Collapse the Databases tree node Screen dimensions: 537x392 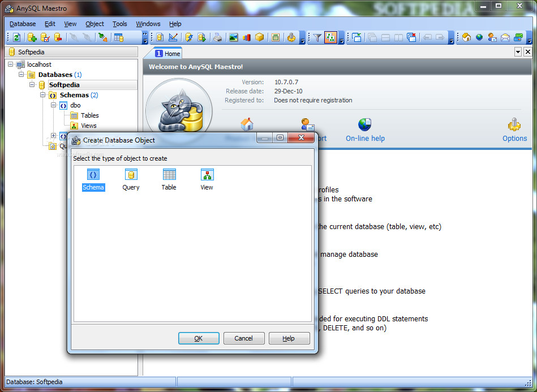22,74
